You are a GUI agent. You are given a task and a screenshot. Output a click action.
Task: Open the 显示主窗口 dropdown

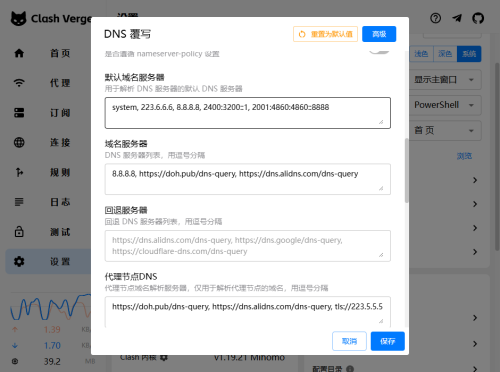click(x=445, y=80)
